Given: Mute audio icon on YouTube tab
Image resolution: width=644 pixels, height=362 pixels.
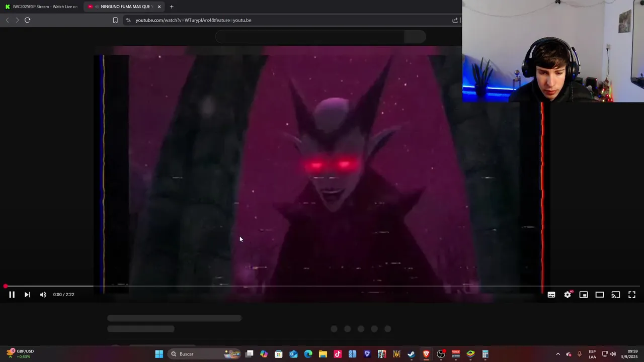Looking at the screenshot, I should point(97,7).
